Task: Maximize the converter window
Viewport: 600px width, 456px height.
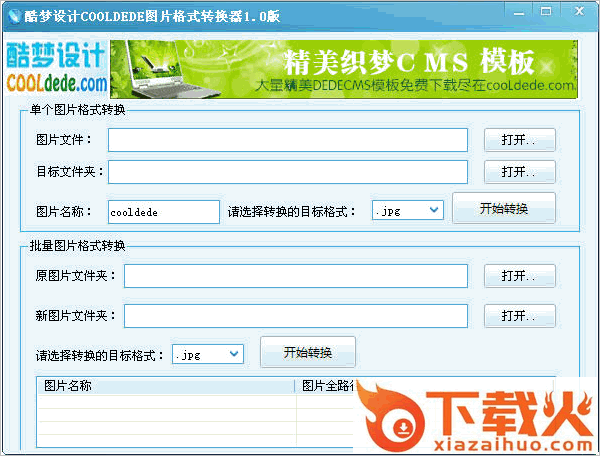Action: (546, 12)
